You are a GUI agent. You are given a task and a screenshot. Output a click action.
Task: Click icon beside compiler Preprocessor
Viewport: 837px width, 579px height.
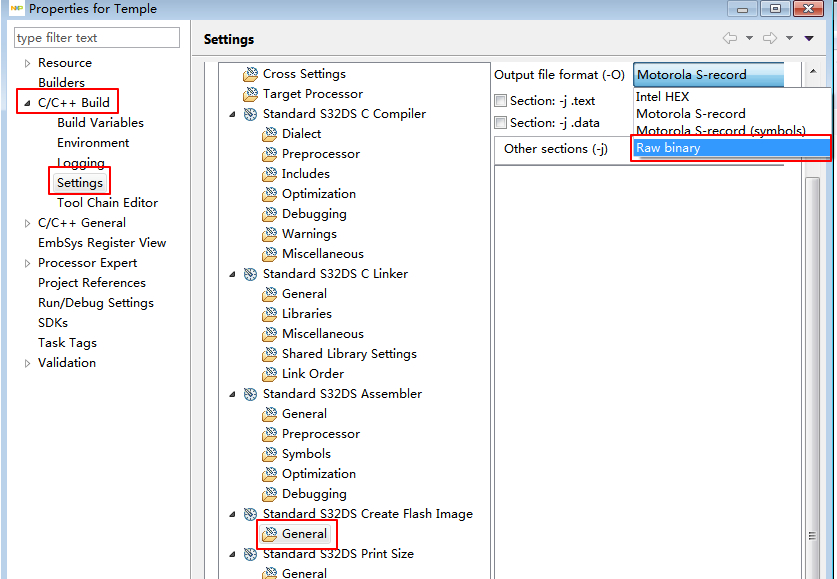click(270, 154)
